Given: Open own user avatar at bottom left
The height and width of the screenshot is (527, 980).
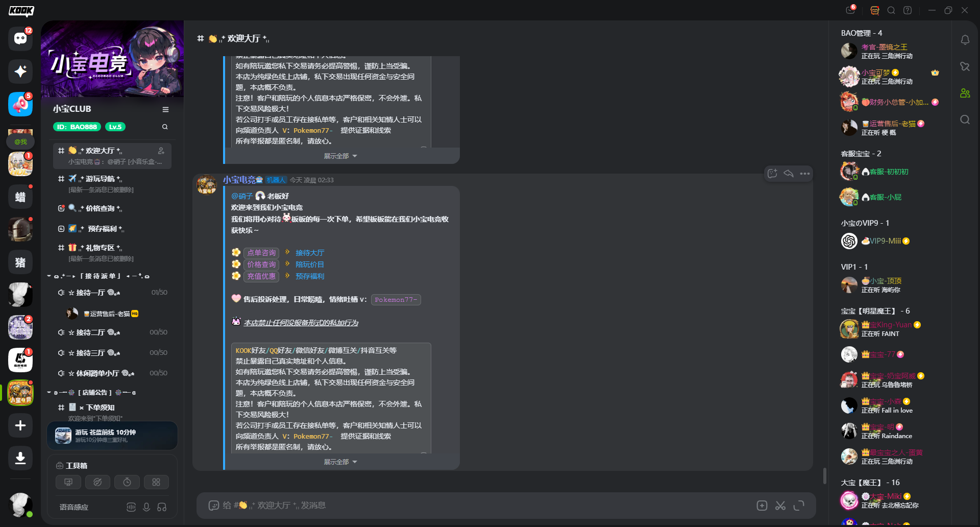Looking at the screenshot, I should tap(20, 505).
